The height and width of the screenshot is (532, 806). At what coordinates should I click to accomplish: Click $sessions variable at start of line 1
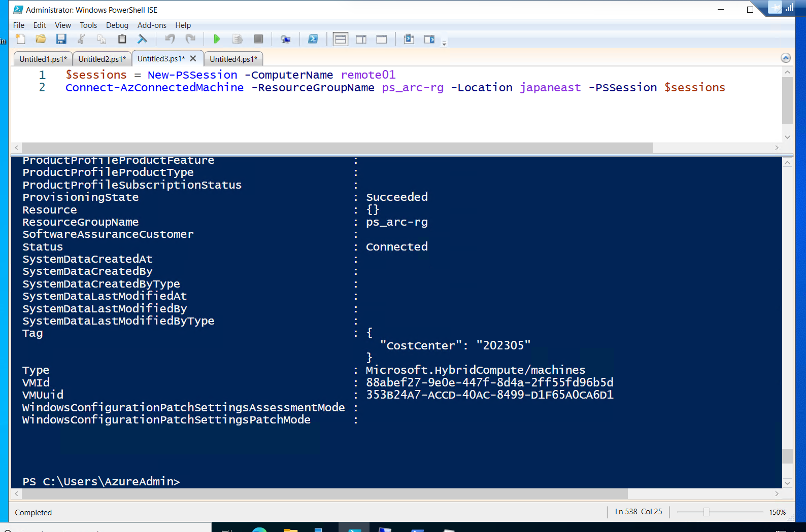tap(96, 75)
